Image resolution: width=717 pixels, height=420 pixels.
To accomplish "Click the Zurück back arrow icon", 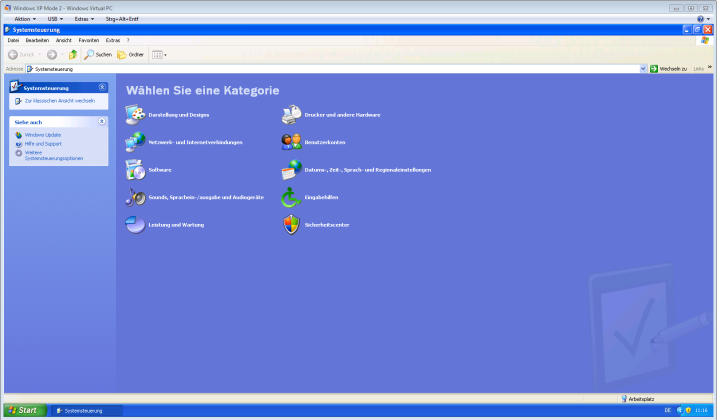I will [13, 55].
